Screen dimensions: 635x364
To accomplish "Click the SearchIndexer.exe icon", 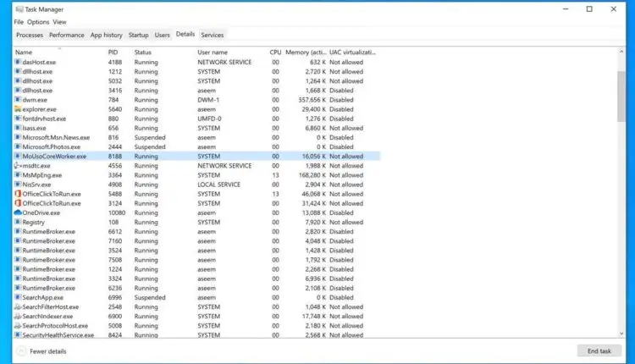I will click(18, 316).
